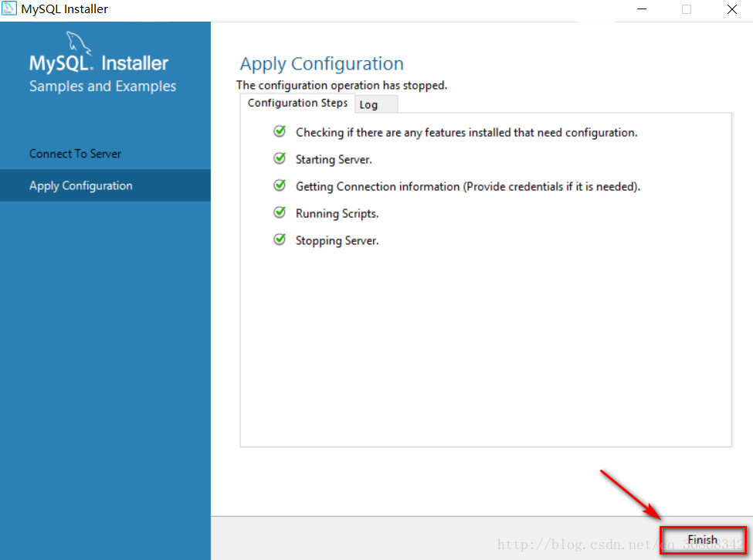Click the MySQL Installer title bar icon
753x560 pixels.
(9, 9)
